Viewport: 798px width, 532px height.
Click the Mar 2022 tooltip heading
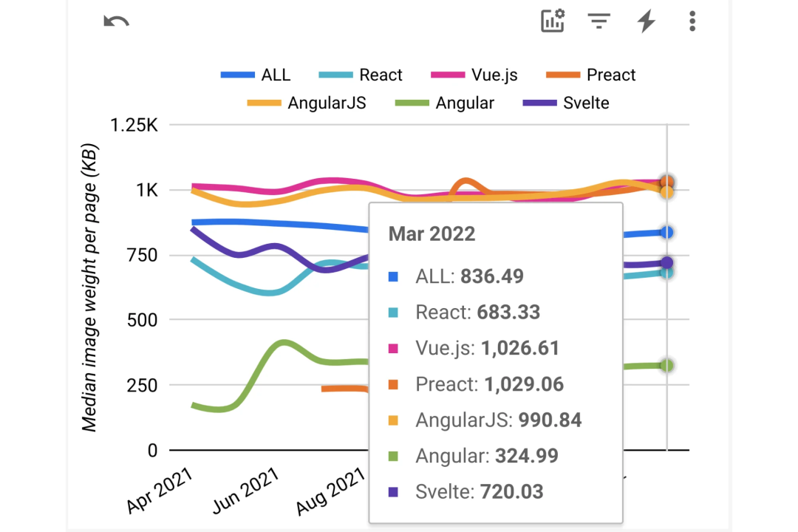(432, 234)
